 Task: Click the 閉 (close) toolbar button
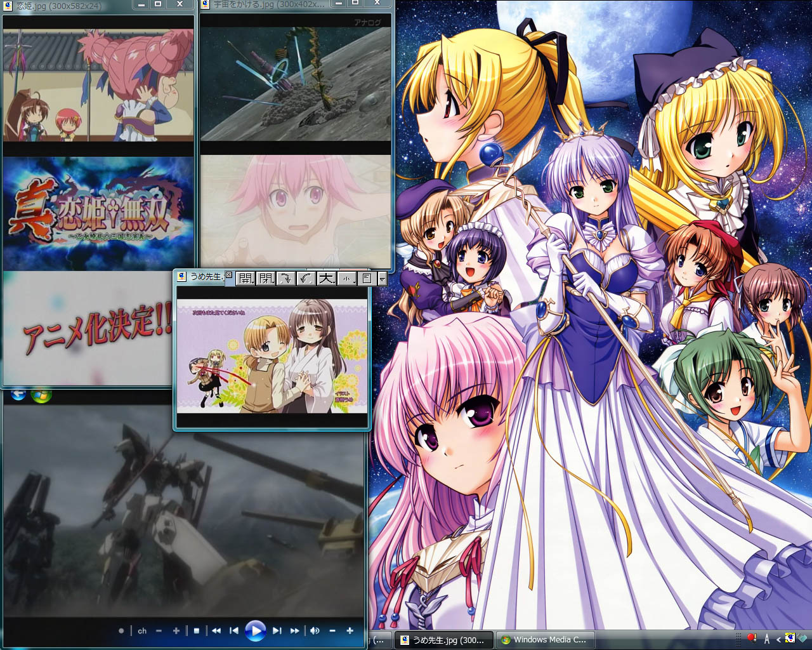(266, 278)
